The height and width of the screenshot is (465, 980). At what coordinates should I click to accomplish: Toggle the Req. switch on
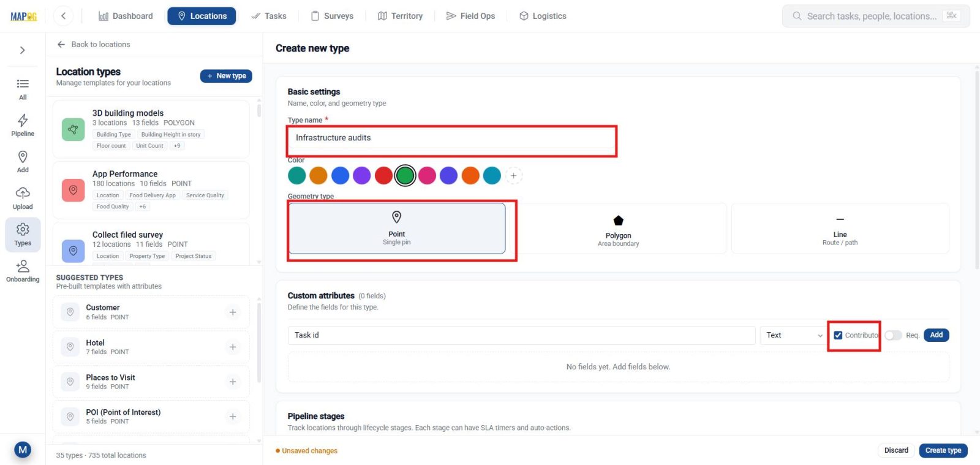894,335
